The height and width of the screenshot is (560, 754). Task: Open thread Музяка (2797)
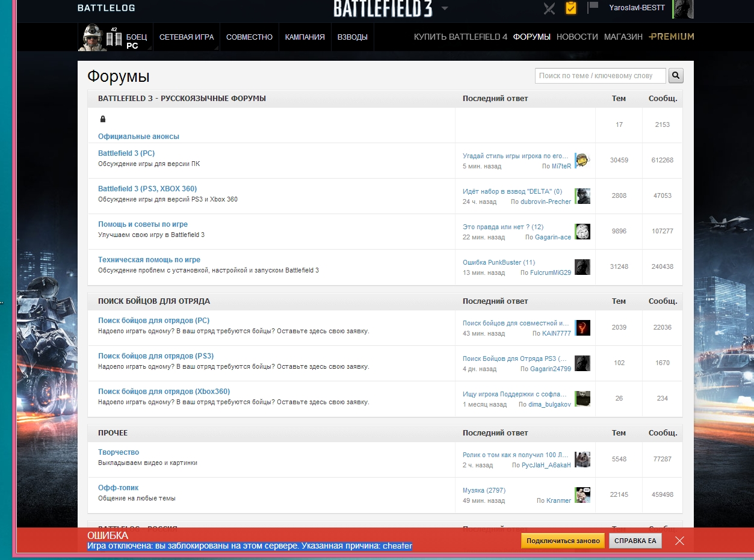484,490
